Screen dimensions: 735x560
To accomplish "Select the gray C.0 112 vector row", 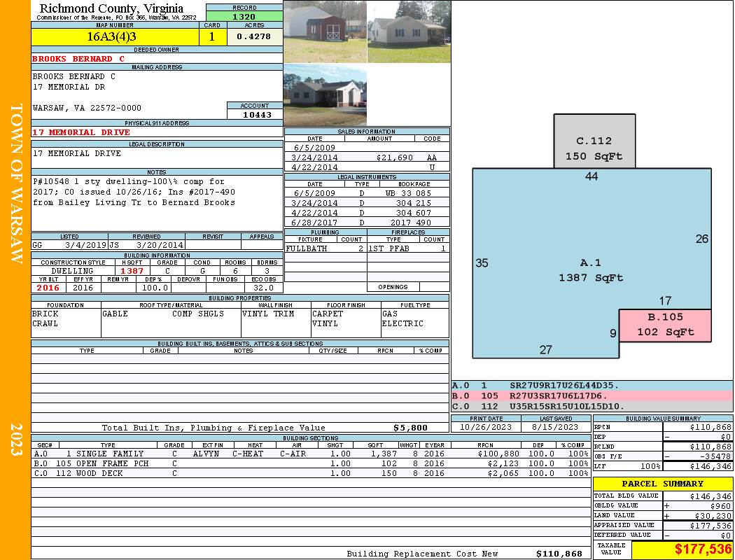I will coord(592,406).
